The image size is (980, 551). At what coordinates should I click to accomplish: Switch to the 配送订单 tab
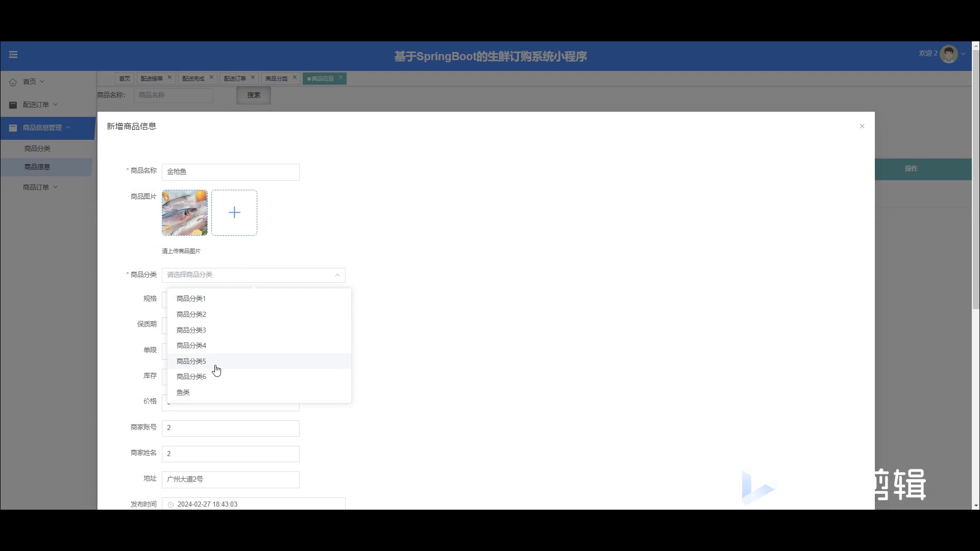pyautogui.click(x=235, y=79)
